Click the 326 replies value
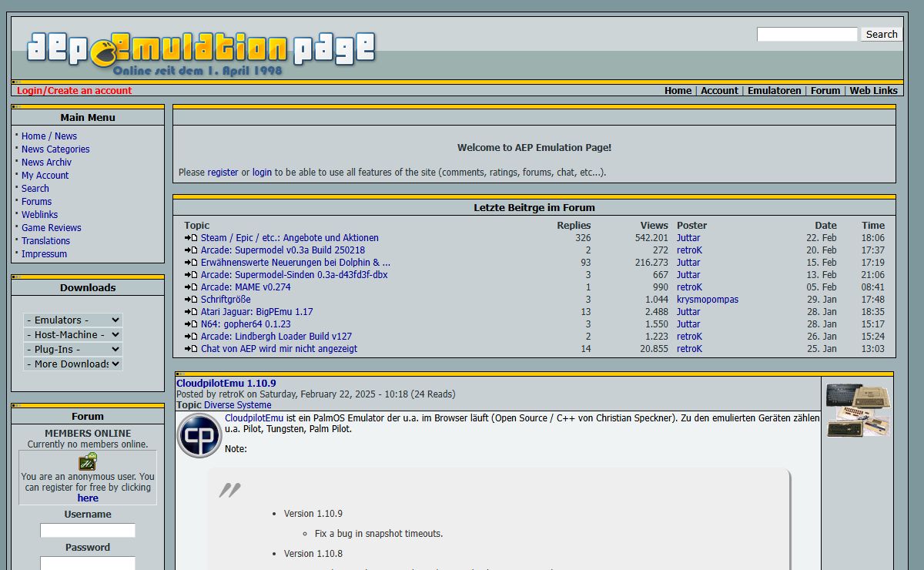Image resolution: width=924 pixels, height=570 pixels. click(x=583, y=238)
